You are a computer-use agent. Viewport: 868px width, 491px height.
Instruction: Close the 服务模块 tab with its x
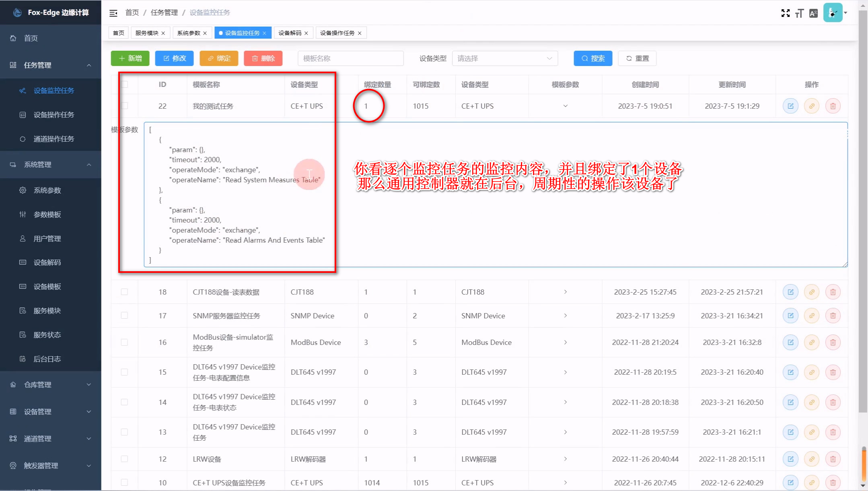coord(163,33)
